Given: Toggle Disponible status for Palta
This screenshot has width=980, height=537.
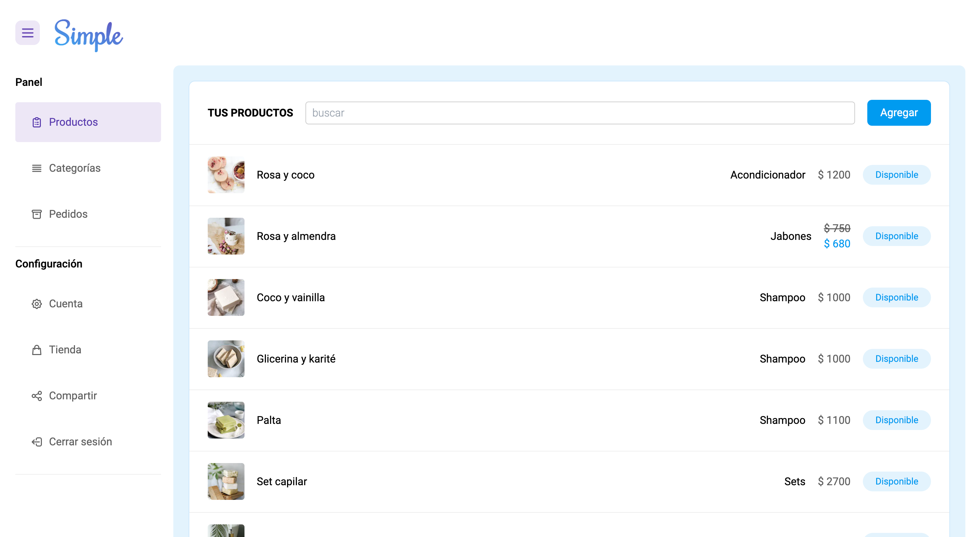Looking at the screenshot, I should pyautogui.click(x=896, y=420).
